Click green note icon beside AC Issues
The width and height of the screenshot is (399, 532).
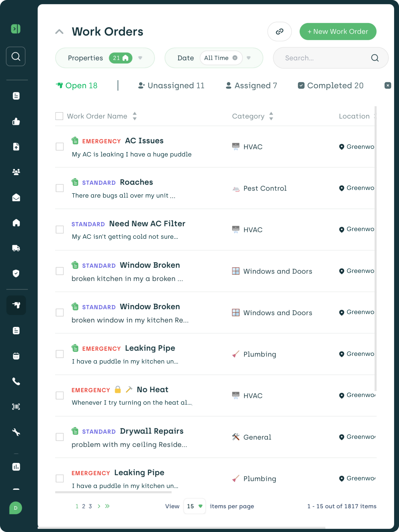point(75,140)
